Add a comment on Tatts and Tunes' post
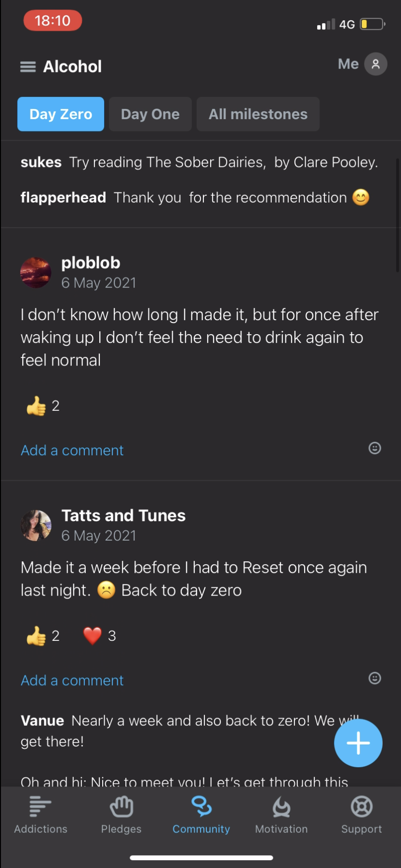 click(72, 680)
